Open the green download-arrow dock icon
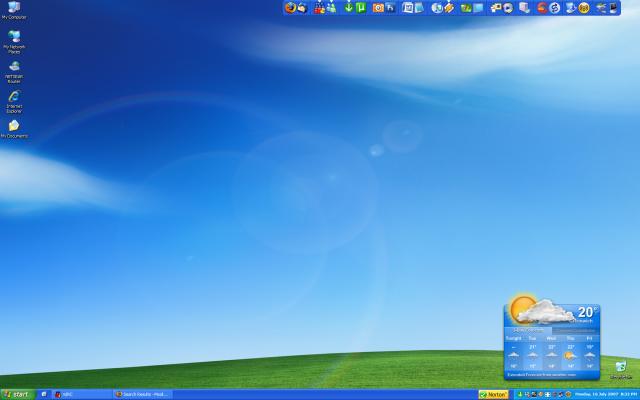 [x=349, y=8]
